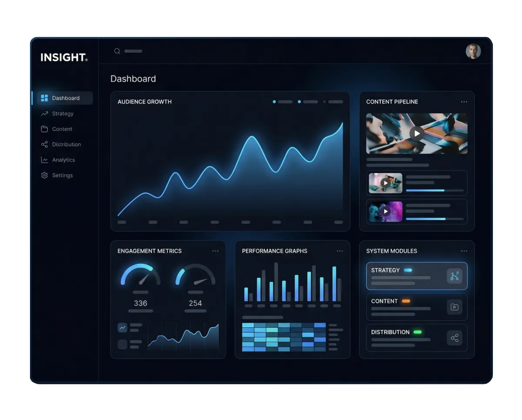The image size is (522, 420).
Task: Click the 336 engagement value
Action: click(141, 303)
